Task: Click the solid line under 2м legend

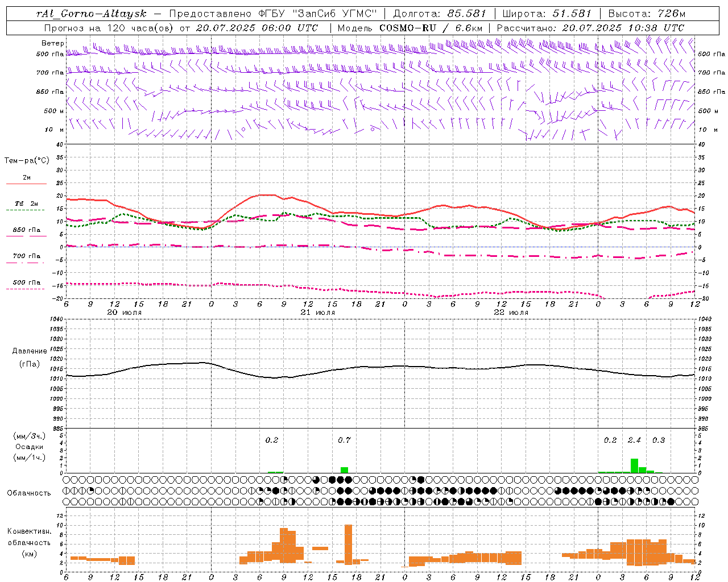Action: pos(26,184)
